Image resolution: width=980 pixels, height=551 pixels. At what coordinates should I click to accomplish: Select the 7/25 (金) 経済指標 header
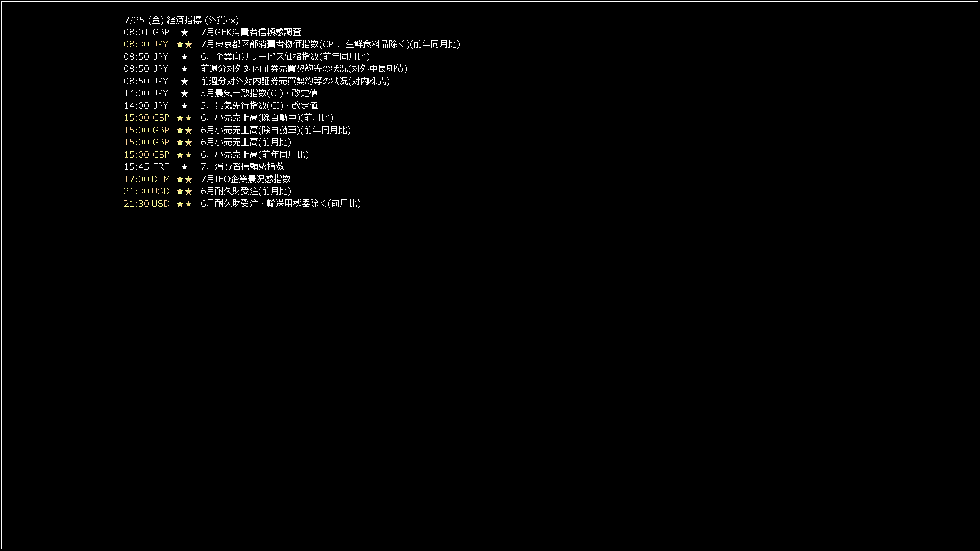point(181,20)
